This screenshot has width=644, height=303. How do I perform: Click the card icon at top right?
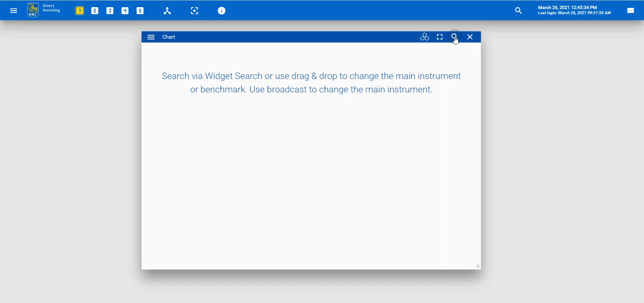pyautogui.click(x=630, y=10)
